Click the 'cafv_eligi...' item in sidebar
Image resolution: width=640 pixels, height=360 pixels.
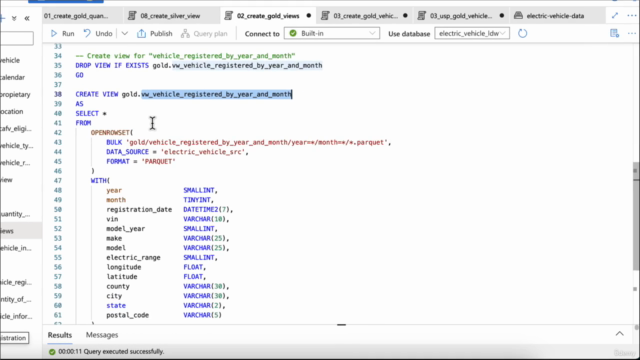point(16,129)
